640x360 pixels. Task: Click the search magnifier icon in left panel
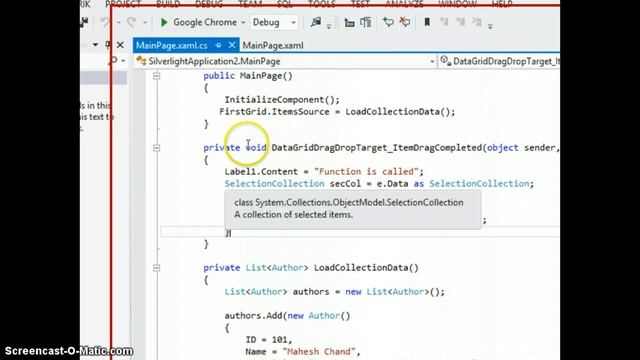tap(113, 61)
